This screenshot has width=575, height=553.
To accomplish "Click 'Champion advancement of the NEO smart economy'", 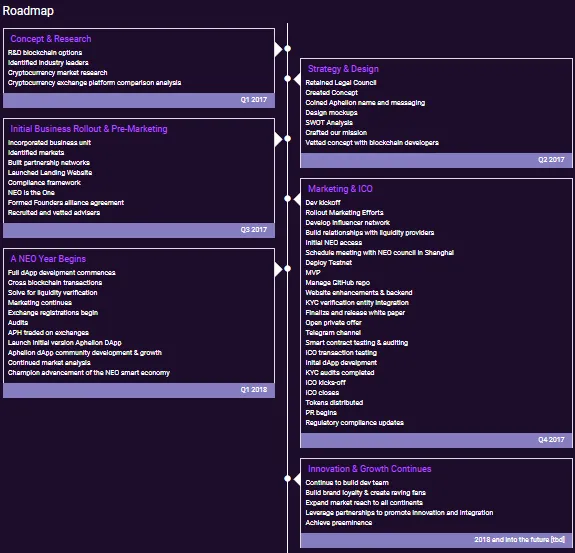I will (x=89, y=373).
